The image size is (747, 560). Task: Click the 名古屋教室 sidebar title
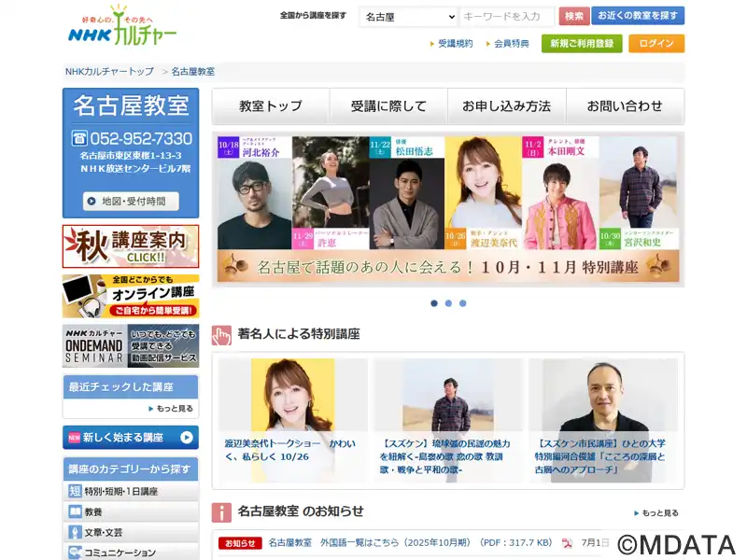131,105
